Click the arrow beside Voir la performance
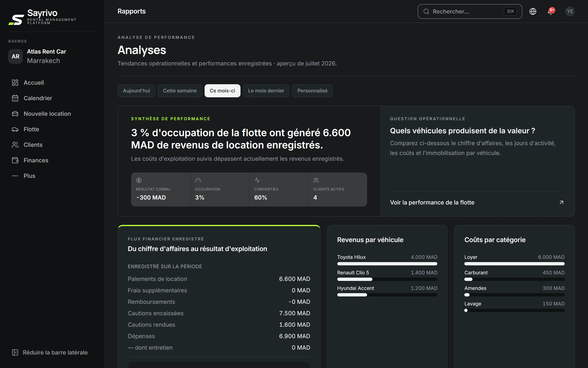This screenshot has height=368, width=588. click(x=561, y=202)
